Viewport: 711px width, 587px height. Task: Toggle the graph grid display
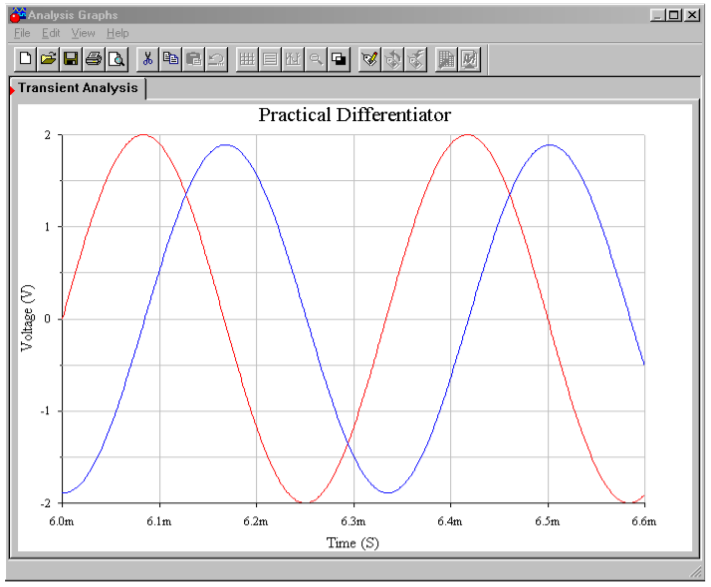pyautogui.click(x=247, y=59)
